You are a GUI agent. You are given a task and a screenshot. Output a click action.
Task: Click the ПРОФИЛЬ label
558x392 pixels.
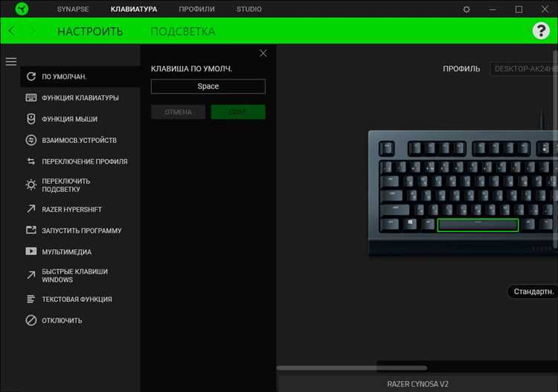(461, 69)
